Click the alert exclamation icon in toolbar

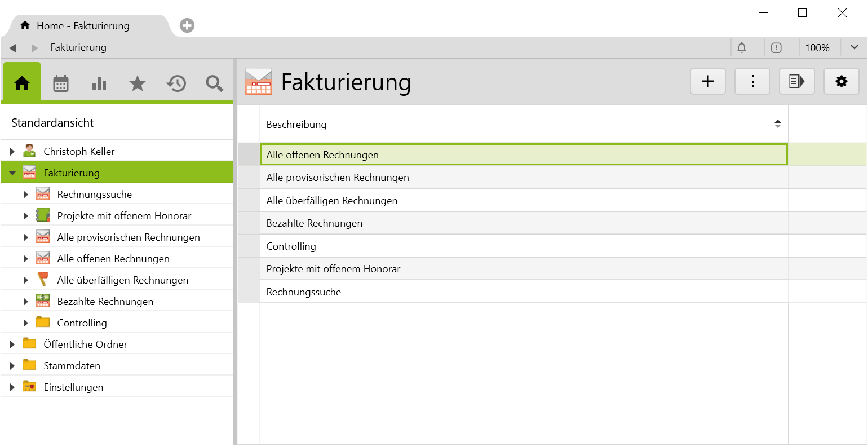776,48
